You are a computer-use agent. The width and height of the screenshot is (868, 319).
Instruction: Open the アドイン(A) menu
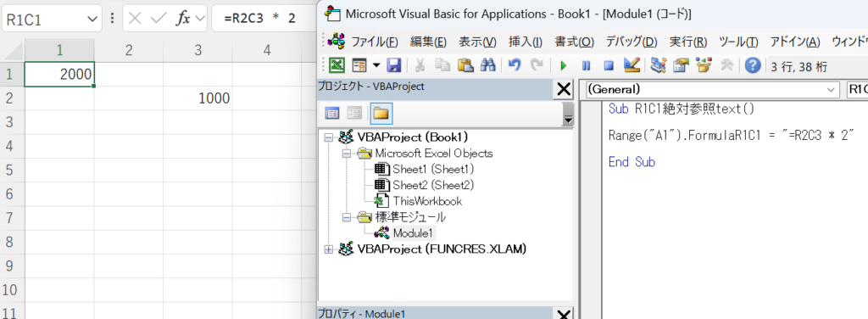[x=794, y=42]
